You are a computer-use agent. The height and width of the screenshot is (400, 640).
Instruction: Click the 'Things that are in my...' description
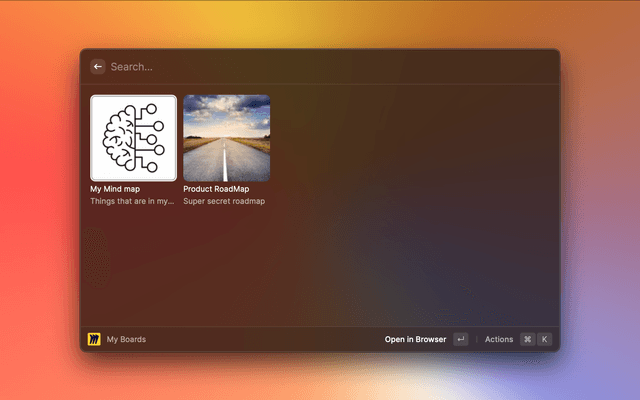coord(132,201)
